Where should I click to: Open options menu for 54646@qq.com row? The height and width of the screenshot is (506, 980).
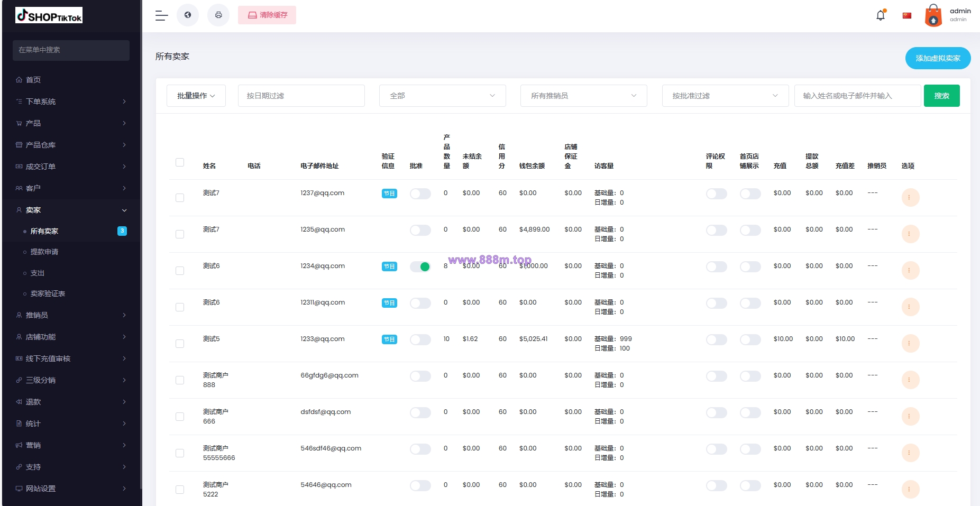pos(910,490)
